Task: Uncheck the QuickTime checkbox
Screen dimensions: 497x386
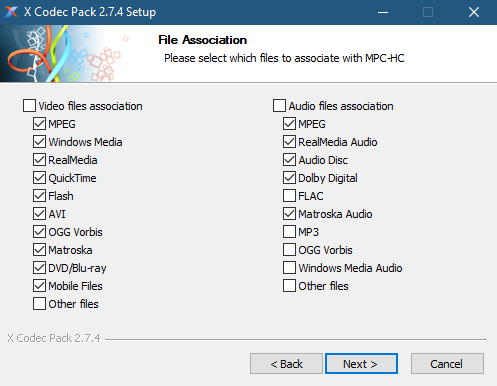Action: point(39,178)
